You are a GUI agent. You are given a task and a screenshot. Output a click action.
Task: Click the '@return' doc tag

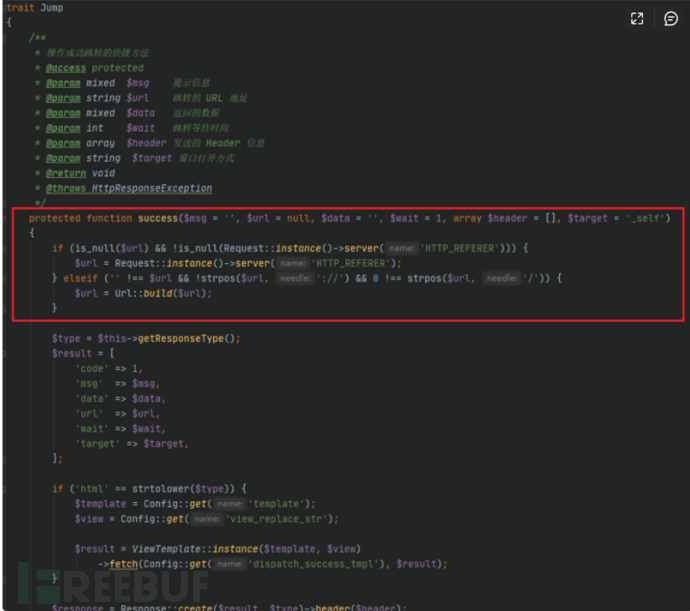coord(66,173)
